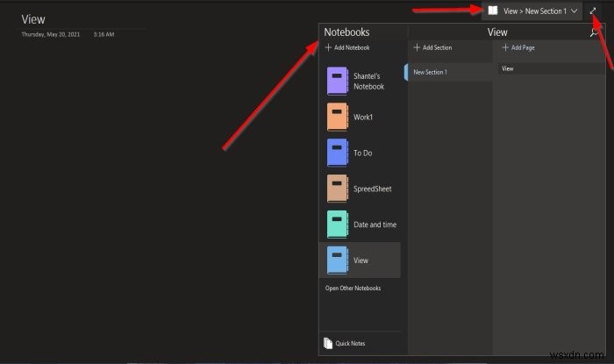Select the New Section 1 section tab
Viewport: 614px width, 364px height.
pos(449,72)
